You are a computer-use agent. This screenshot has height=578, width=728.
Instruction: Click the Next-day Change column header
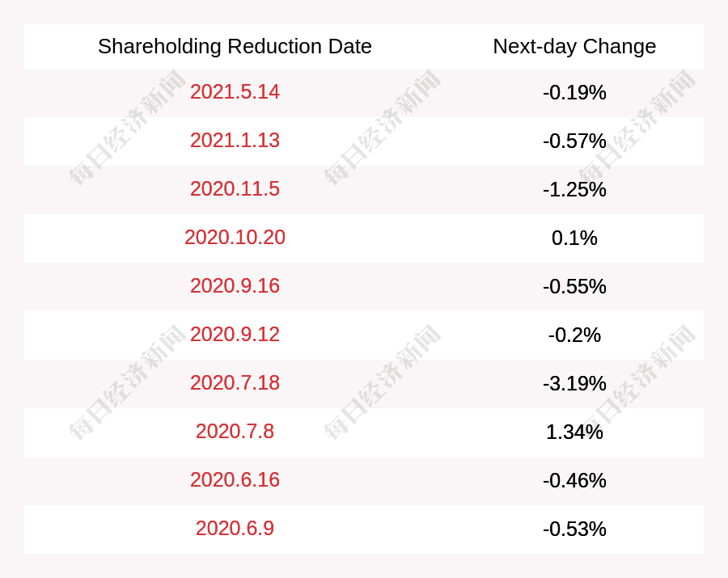tap(574, 46)
